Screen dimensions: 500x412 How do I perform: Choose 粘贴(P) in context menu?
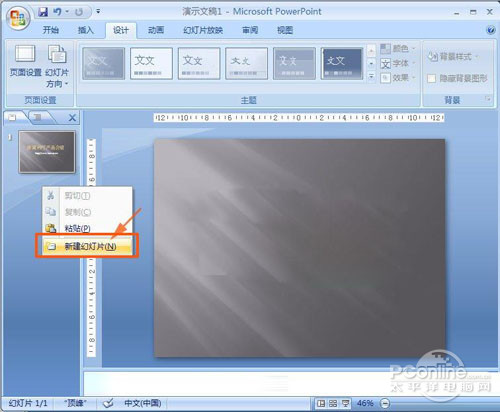point(87,229)
